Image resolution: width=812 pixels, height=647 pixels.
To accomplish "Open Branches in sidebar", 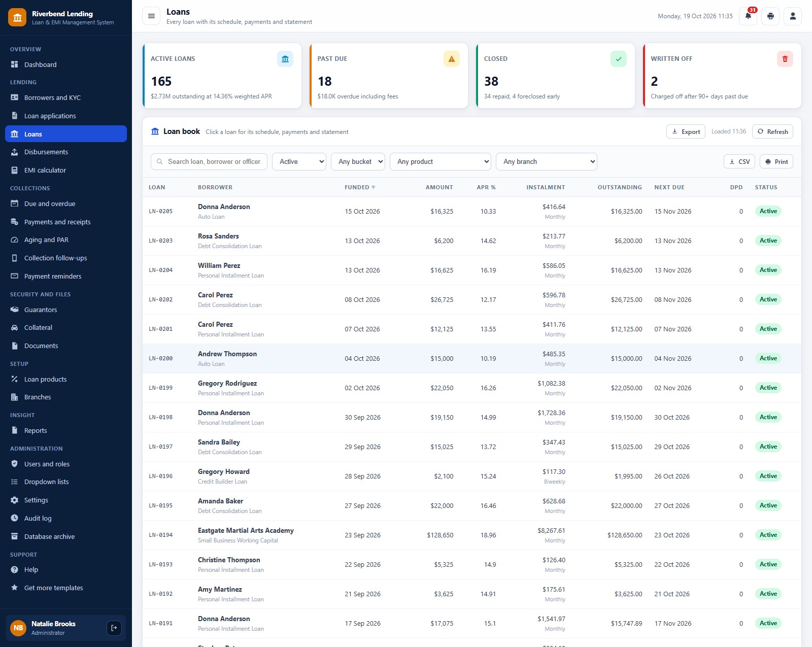I will point(66,397).
